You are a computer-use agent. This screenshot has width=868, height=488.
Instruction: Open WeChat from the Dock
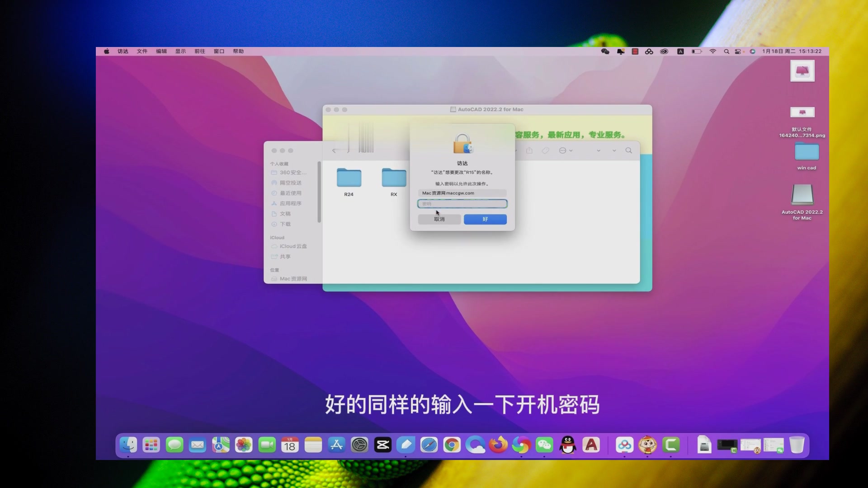544,445
